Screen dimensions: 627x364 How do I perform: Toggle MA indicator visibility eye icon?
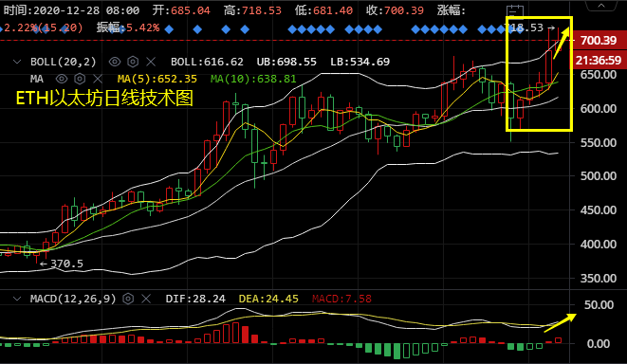[62, 79]
